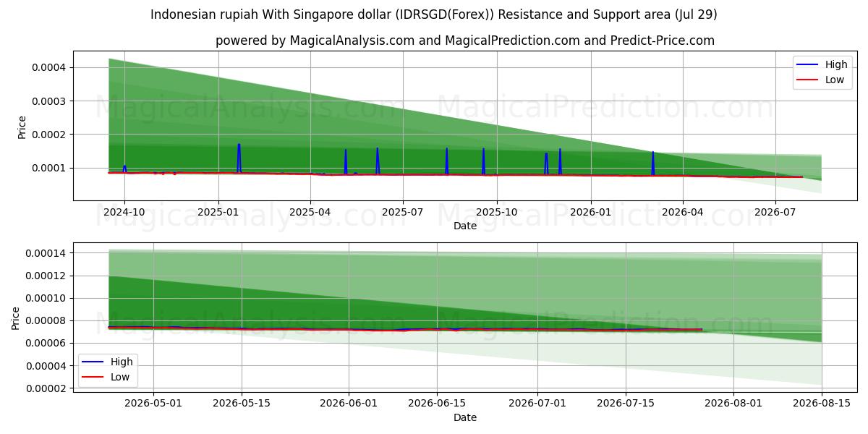
Task: Click the '0.00006' y-axis tick on bottom chart
Action: point(47,343)
